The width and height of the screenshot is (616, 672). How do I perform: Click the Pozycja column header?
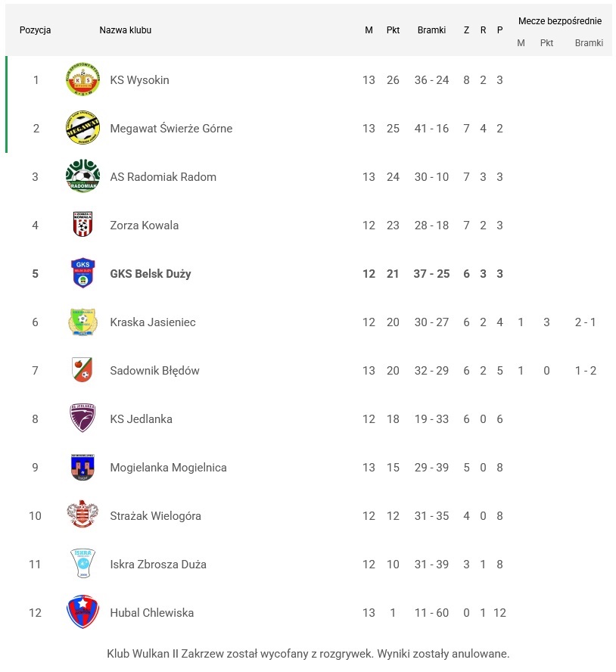click(36, 30)
